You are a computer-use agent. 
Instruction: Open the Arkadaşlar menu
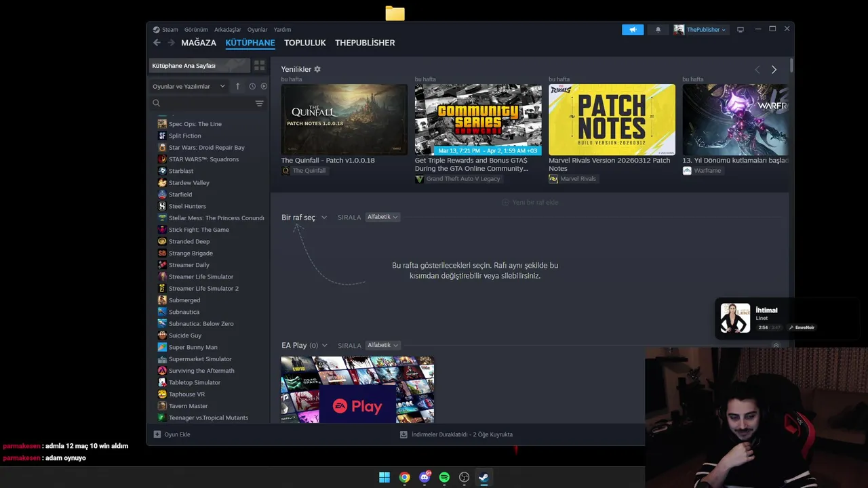point(228,30)
